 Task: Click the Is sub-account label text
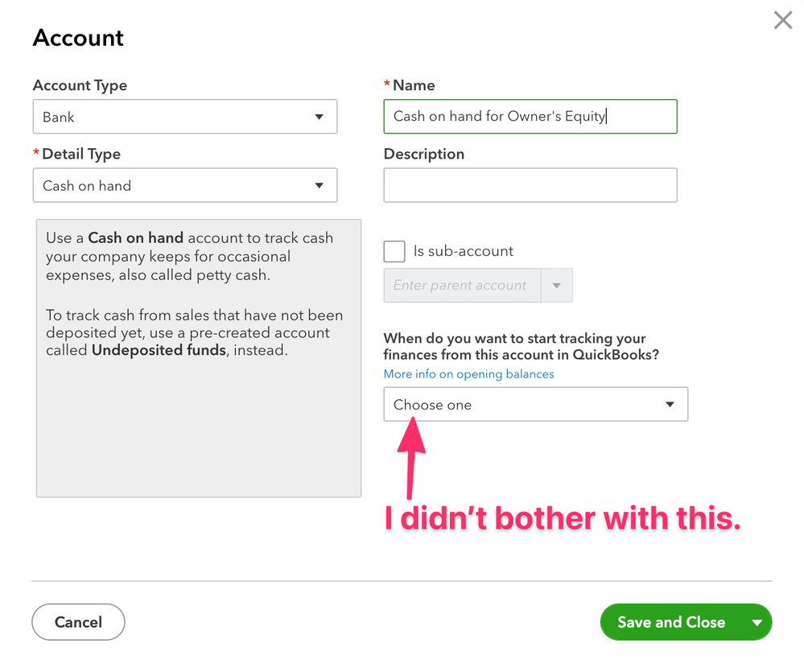(x=463, y=251)
